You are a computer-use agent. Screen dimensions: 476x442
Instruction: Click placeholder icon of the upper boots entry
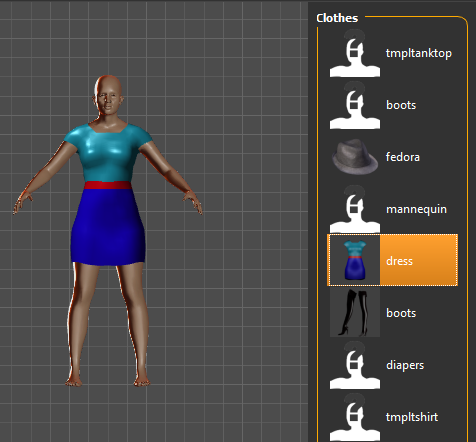[355, 105]
